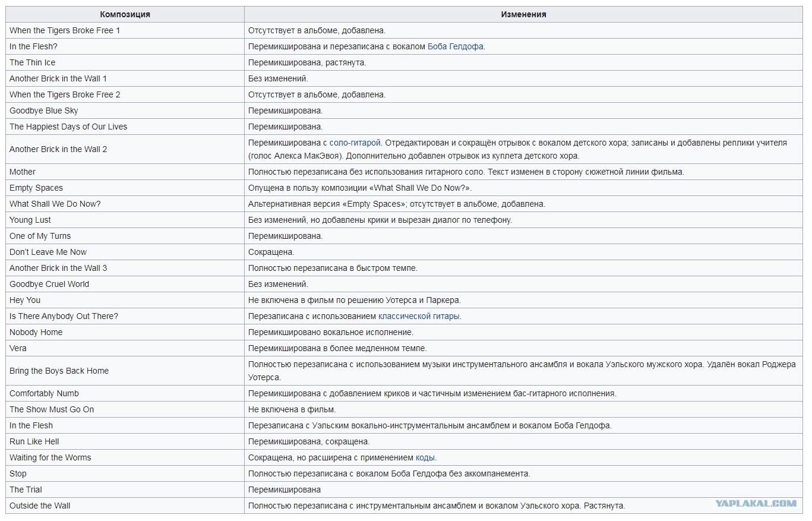Click 'Перемикширована, сокращена.' text

pyautogui.click(x=309, y=441)
